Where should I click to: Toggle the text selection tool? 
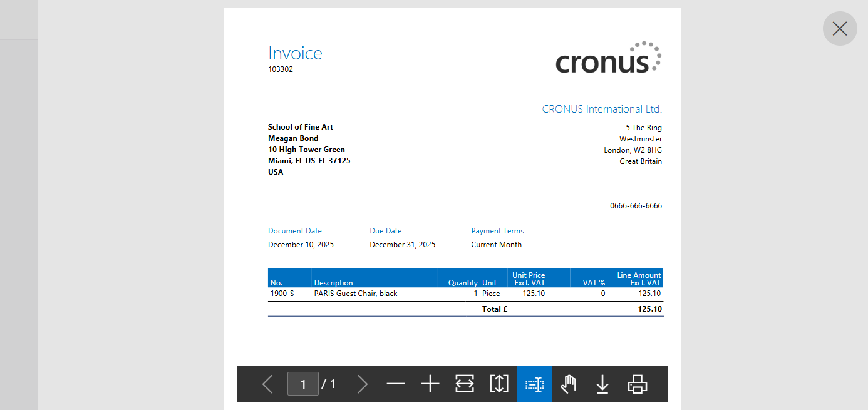(534, 384)
